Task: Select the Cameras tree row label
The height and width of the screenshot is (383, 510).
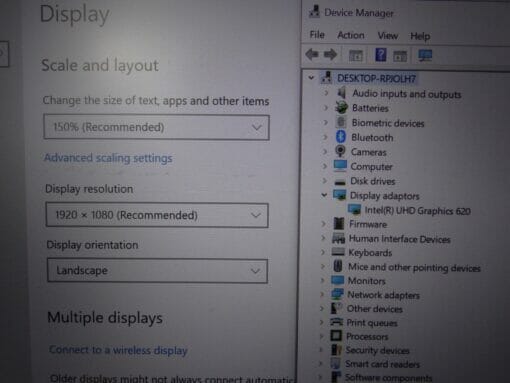Action: click(369, 152)
